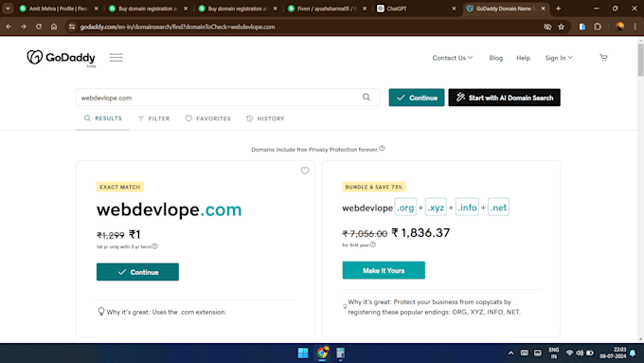
Task: Show info for bundle first year price
Action: [x=373, y=245]
